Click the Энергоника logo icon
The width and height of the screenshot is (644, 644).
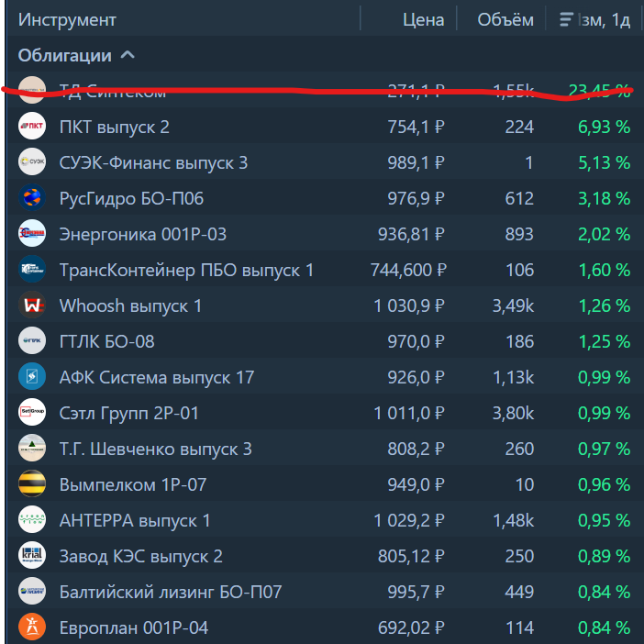click(x=32, y=233)
